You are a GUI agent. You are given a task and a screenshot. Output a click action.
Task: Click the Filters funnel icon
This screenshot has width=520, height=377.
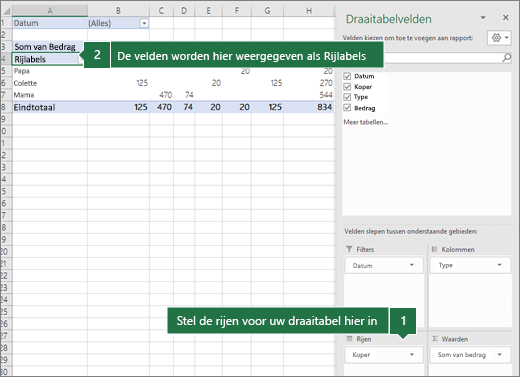pyautogui.click(x=349, y=249)
